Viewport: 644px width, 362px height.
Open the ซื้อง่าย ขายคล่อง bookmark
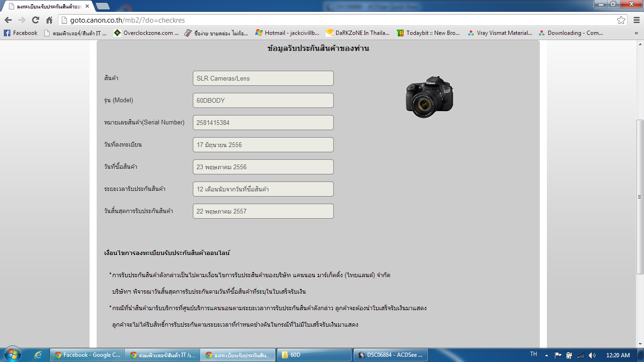217,33
